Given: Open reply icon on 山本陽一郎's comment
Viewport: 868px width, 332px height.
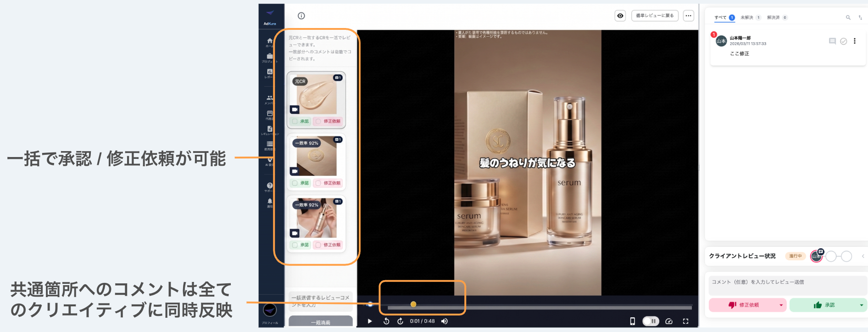Looking at the screenshot, I should (832, 41).
